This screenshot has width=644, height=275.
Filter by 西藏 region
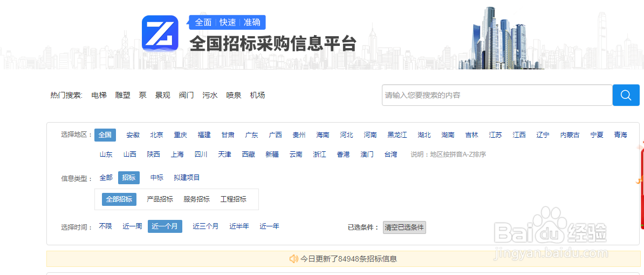coord(249,155)
